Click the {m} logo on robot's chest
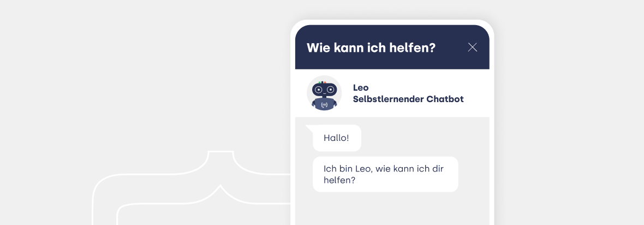 (x=324, y=105)
